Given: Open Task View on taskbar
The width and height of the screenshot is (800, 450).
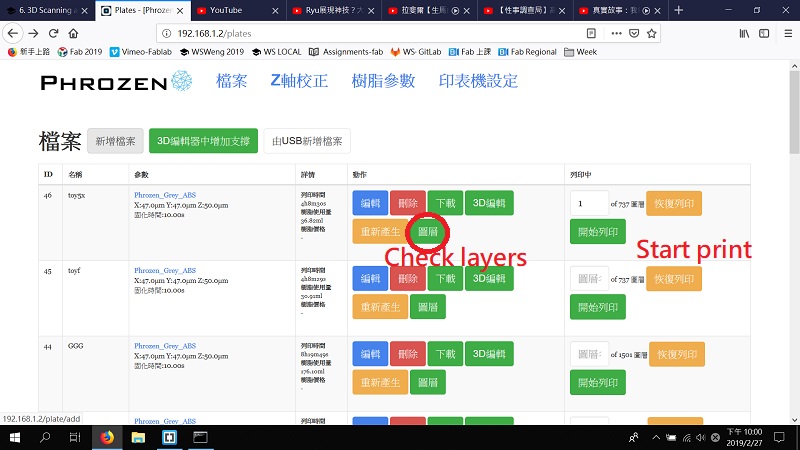Looking at the screenshot, I should tap(75, 437).
